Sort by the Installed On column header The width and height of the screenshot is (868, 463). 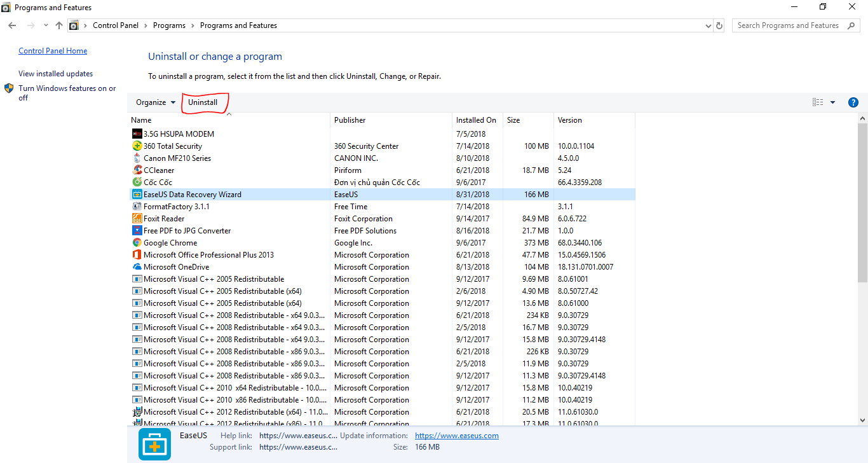coord(478,120)
